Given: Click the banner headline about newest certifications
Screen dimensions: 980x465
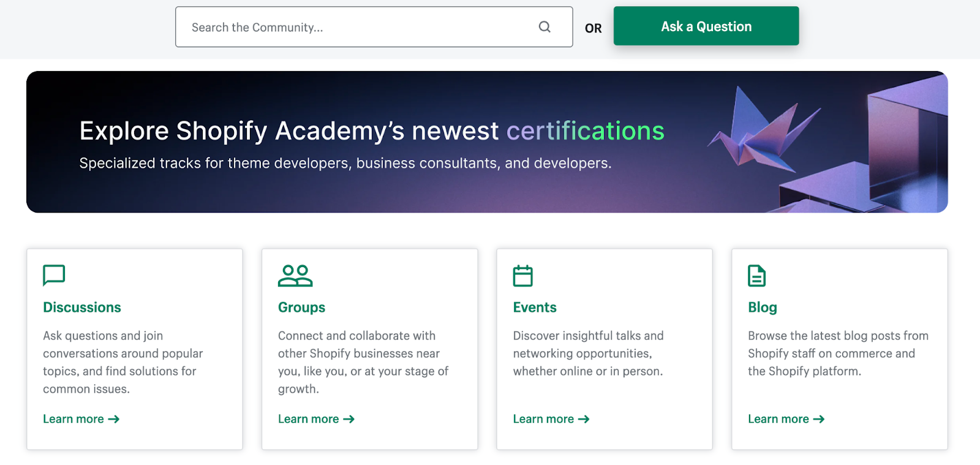Looking at the screenshot, I should point(372,131).
